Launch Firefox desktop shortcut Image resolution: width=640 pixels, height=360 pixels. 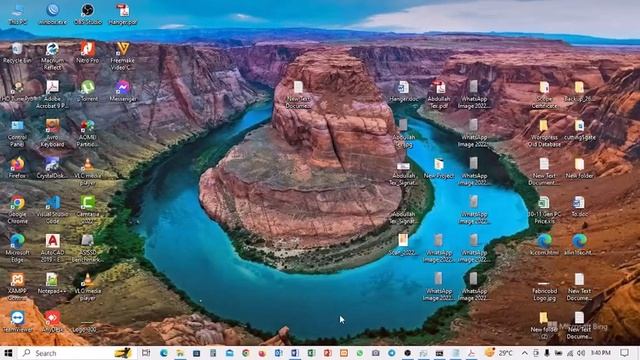17,168
